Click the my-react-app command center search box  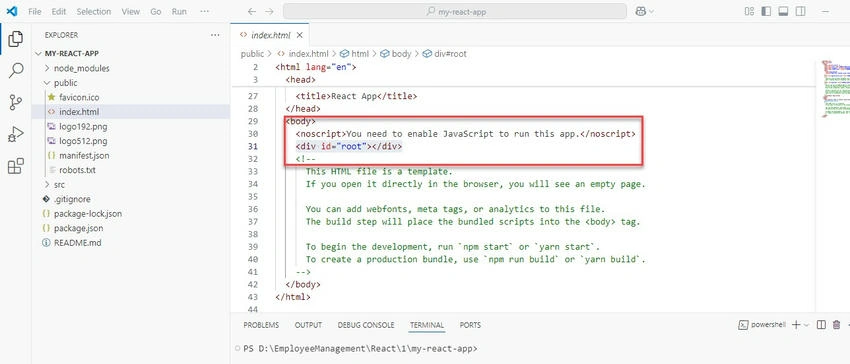tap(455, 11)
